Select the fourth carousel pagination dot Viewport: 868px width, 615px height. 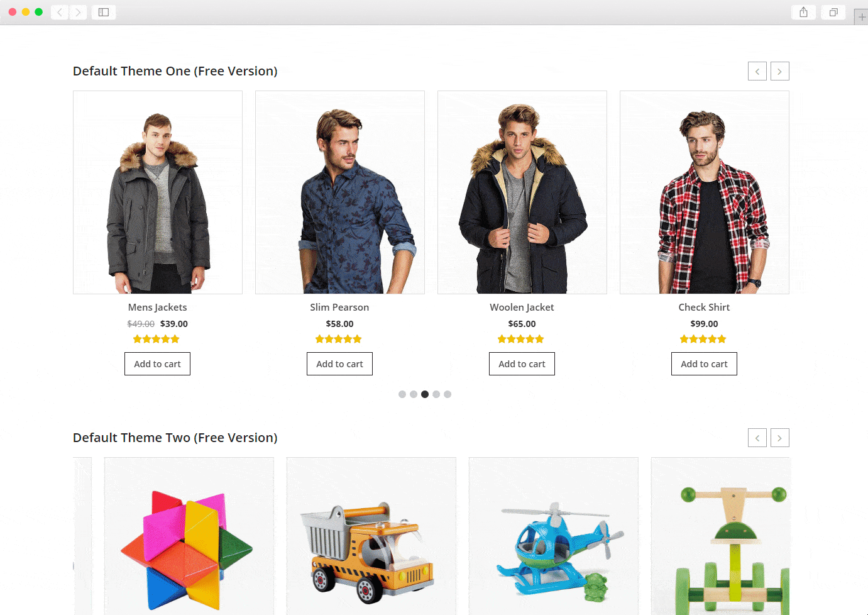click(436, 394)
